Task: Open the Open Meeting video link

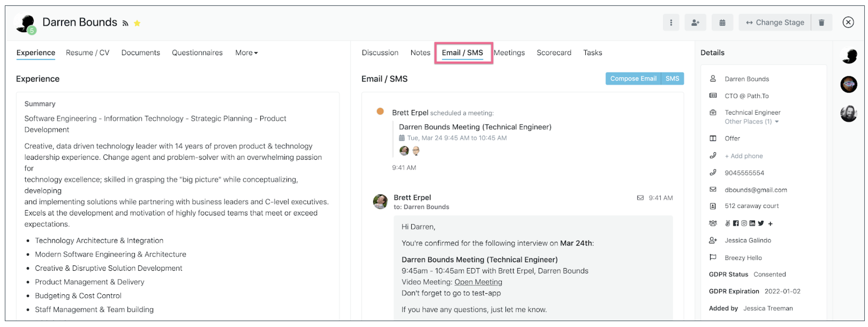Action: [478, 282]
